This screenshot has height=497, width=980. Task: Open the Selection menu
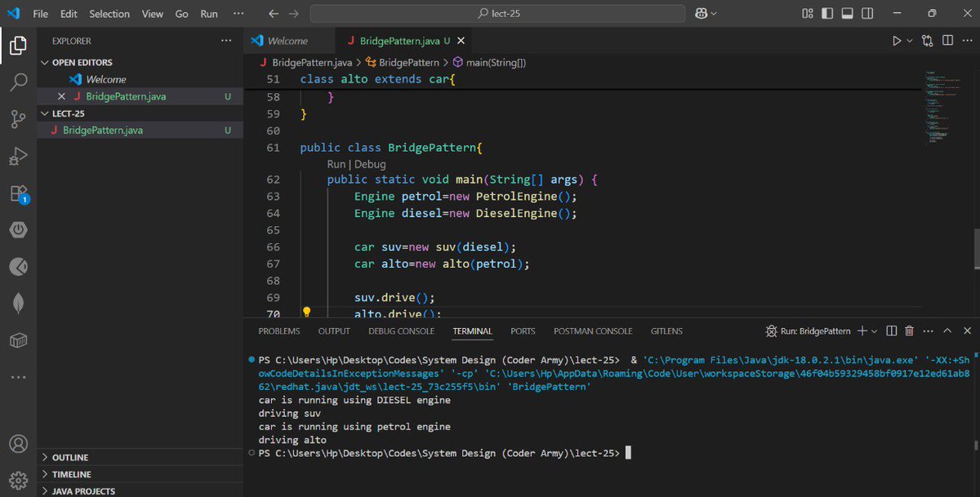(109, 14)
